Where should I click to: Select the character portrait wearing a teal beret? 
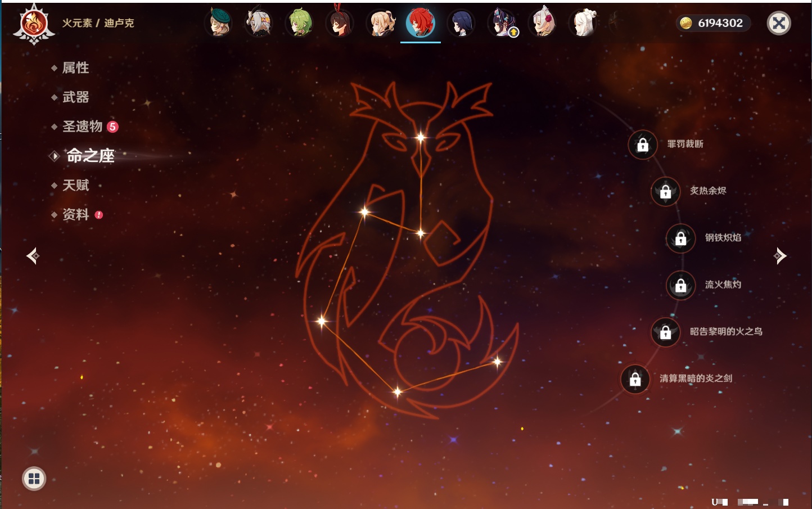219,23
